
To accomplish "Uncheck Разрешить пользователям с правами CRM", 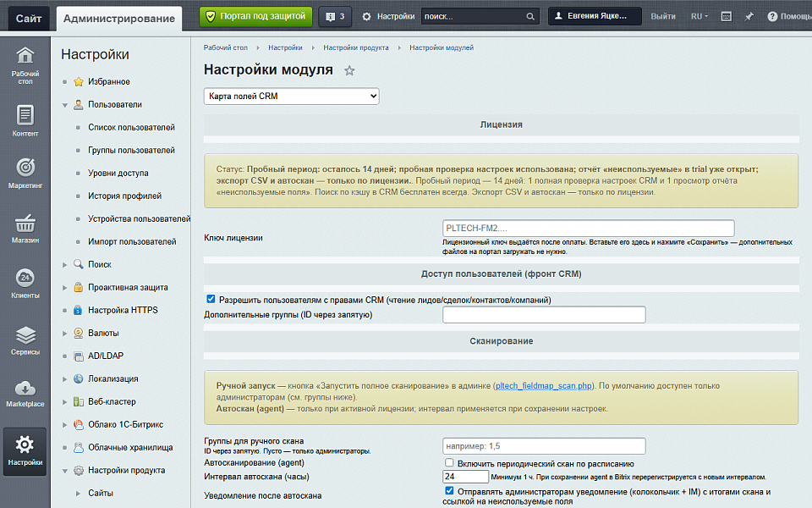I will [211, 299].
